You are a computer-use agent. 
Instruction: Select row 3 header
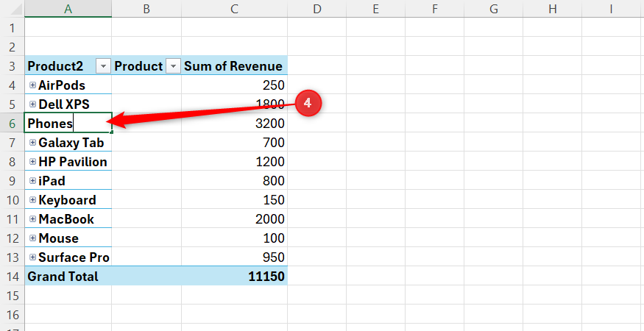pyautogui.click(x=12, y=66)
